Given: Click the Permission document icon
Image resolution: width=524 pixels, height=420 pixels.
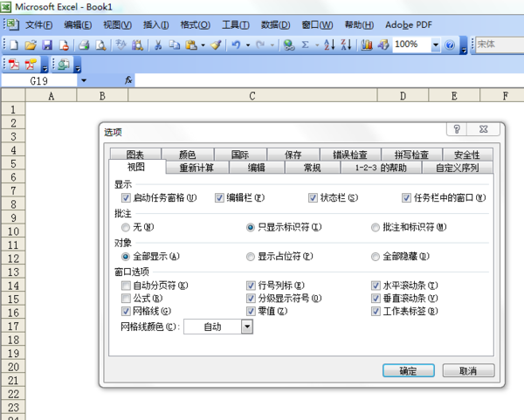Looking at the screenshot, I should coord(64,45).
